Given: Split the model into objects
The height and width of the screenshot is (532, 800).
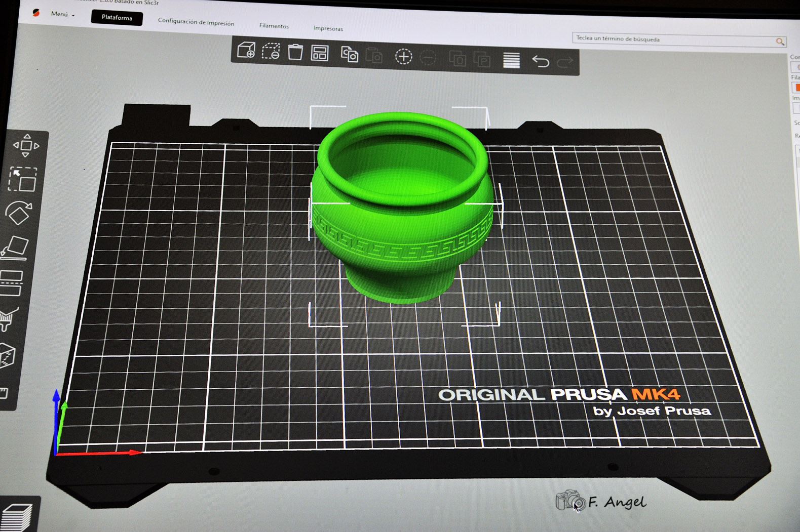Looking at the screenshot, I should tap(458, 58).
